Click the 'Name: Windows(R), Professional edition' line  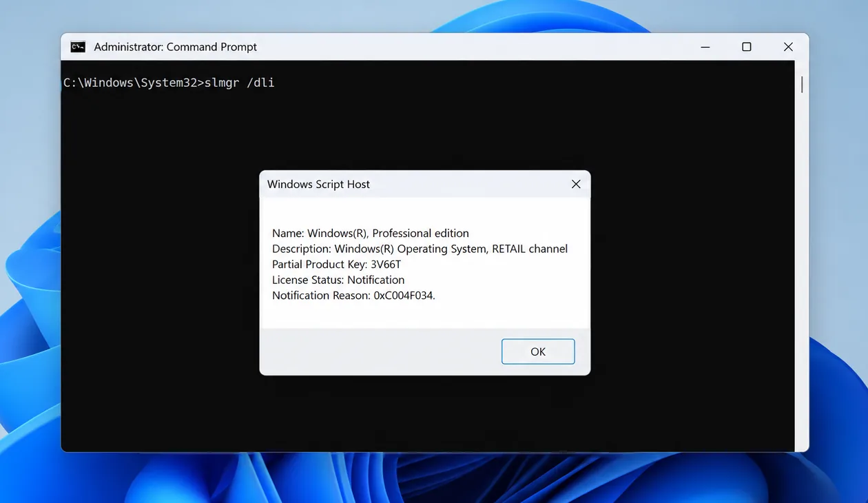coord(371,233)
